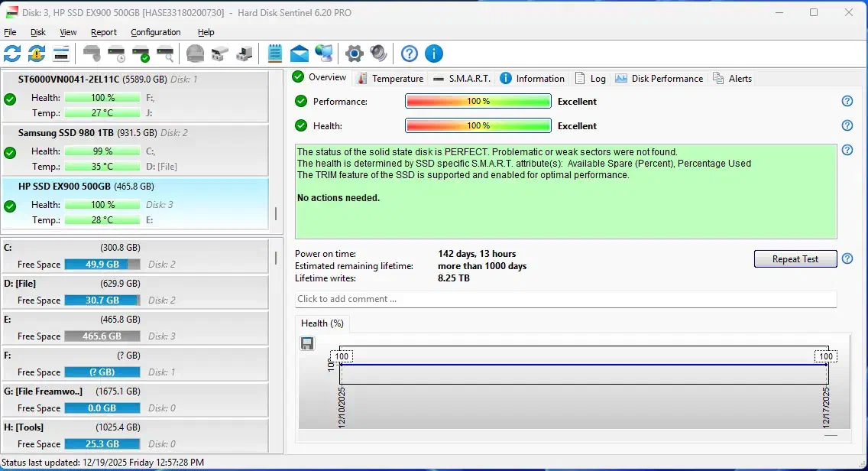
Task: Click the blue info circle toolbar icon
Action: [433, 54]
